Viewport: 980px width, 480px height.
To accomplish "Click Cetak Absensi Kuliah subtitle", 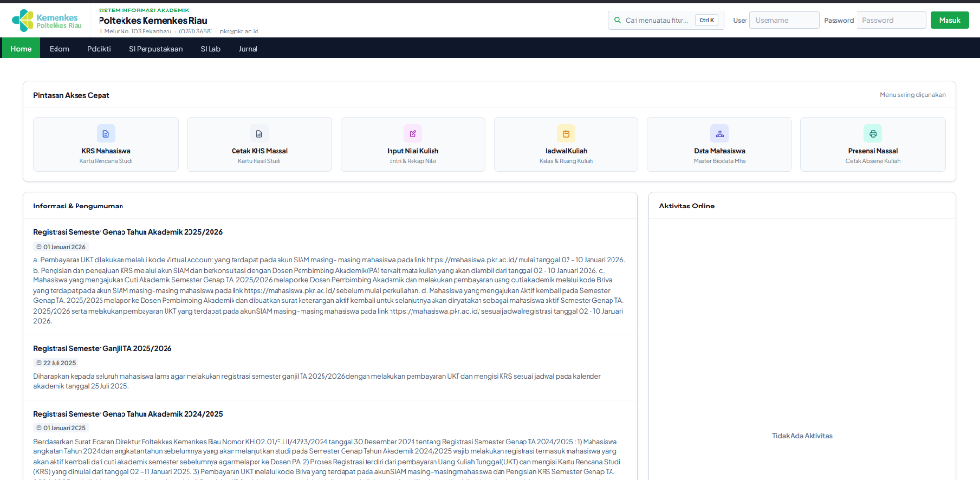I will pyautogui.click(x=873, y=161).
